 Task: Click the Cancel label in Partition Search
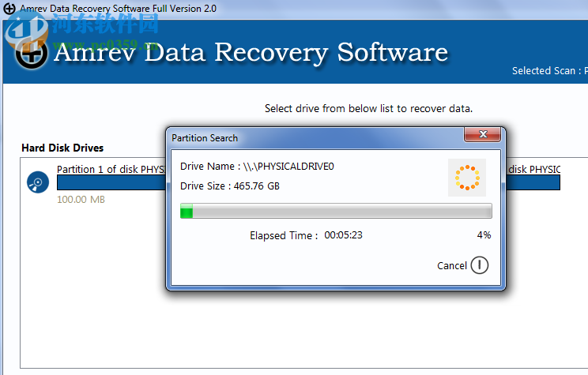[452, 265]
